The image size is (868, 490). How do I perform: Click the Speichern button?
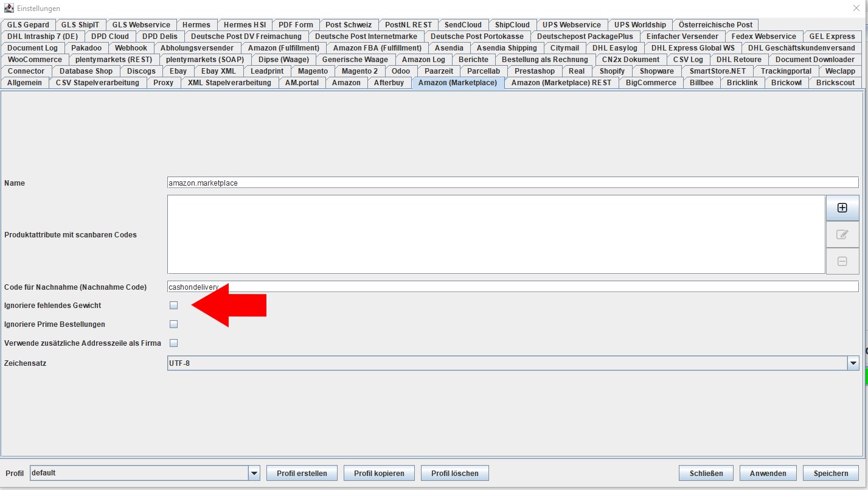tap(831, 473)
